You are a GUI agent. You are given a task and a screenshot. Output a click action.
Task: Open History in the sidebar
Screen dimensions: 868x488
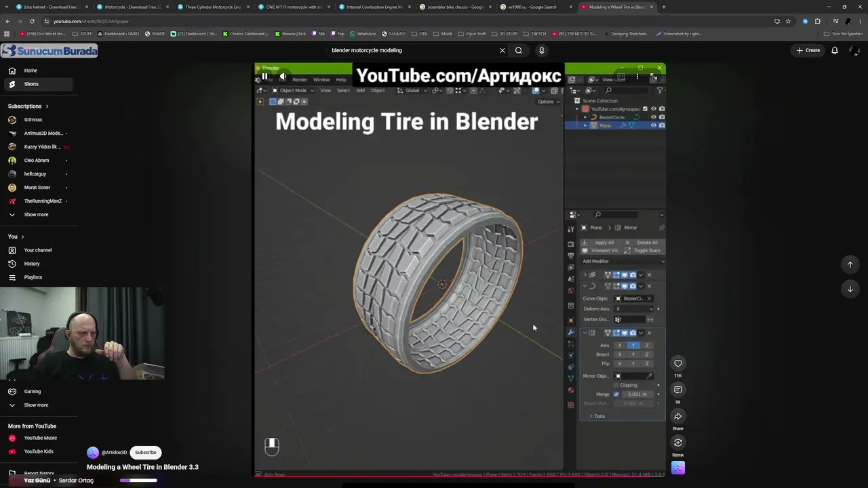(x=39, y=264)
